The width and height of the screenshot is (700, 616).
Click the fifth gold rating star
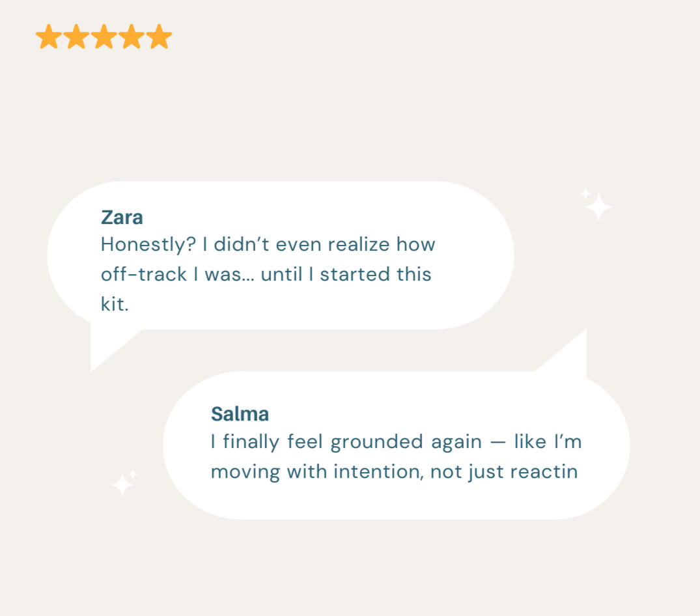coord(158,37)
